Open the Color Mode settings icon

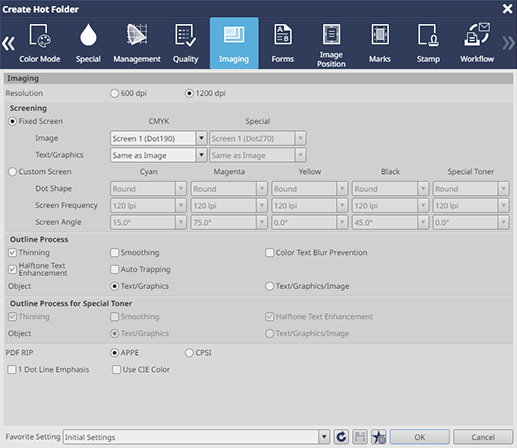(x=40, y=35)
